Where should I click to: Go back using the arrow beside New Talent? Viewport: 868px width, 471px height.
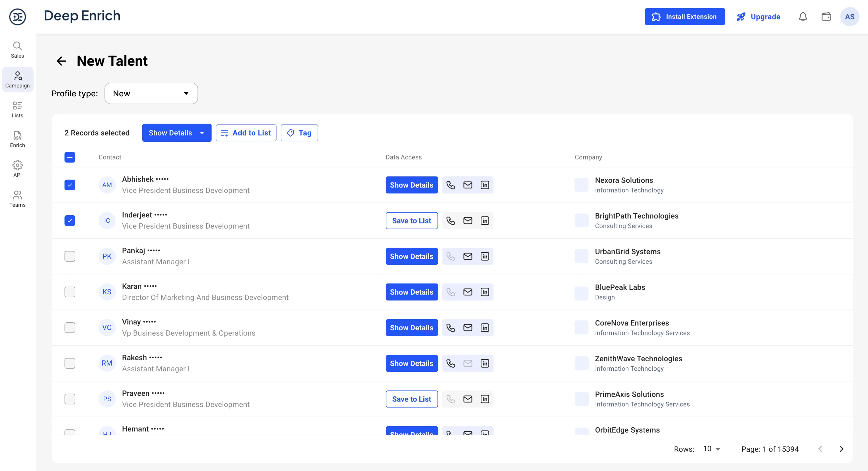[61, 61]
